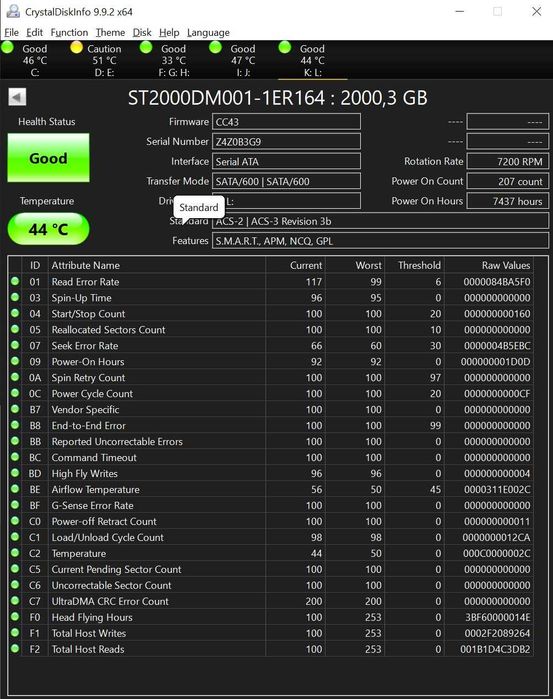Click the Power On Hours 7437 hours field
Screen dimensions: 553x699
[x=508, y=201]
